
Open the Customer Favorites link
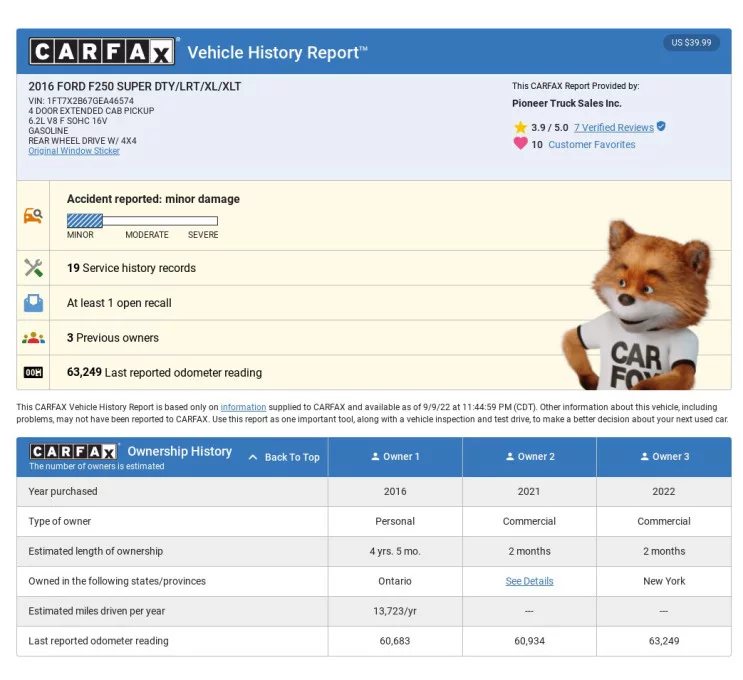point(591,145)
